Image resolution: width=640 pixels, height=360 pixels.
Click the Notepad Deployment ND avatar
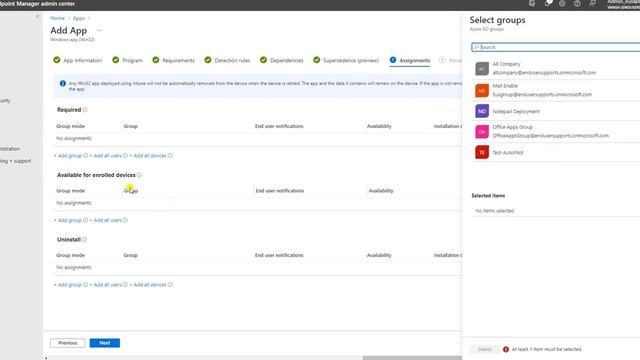(x=482, y=111)
